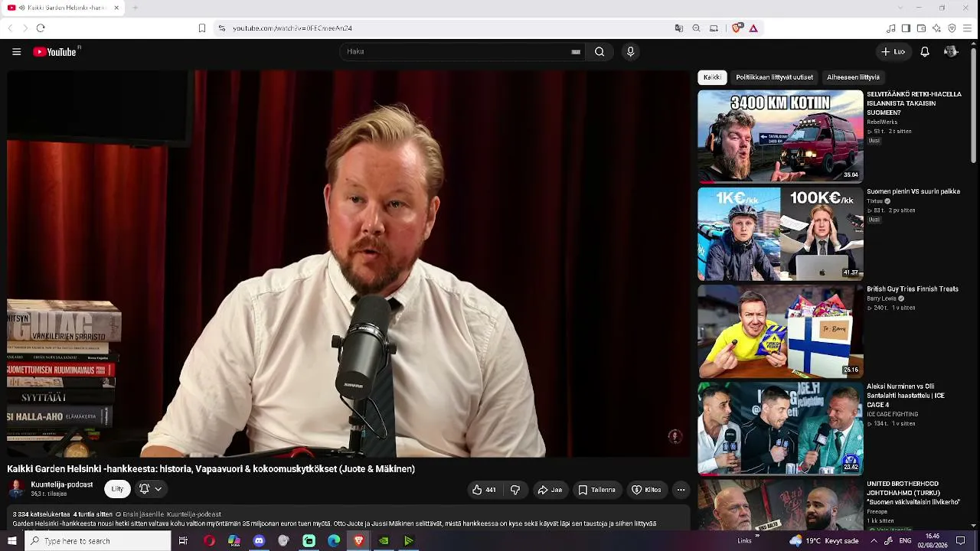The image size is (980, 551).
Task: Open the Opera icon in the taskbar
Action: (209, 541)
